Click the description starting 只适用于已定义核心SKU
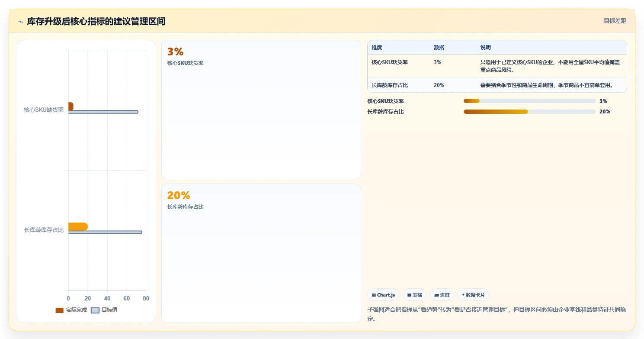This screenshot has width=644, height=339. click(x=551, y=66)
